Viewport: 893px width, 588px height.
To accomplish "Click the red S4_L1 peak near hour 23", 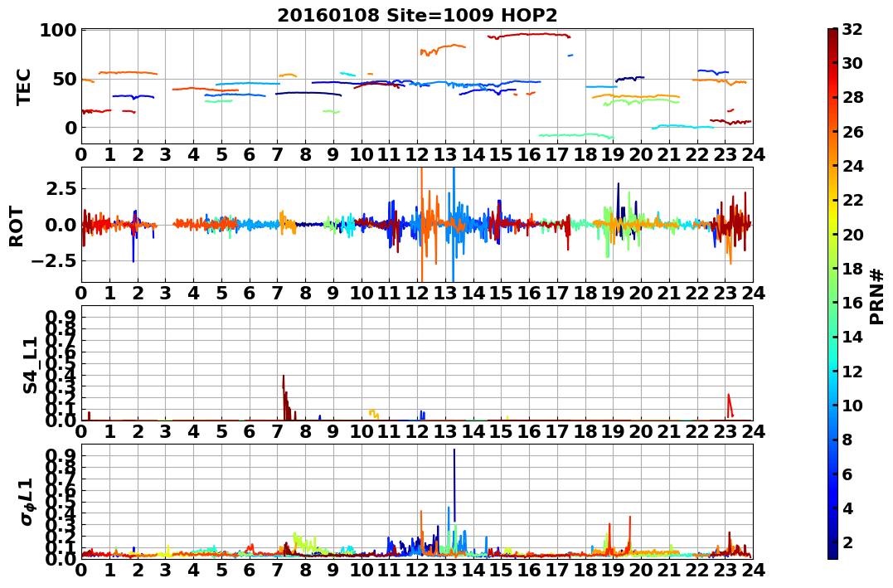I will pos(729,403).
